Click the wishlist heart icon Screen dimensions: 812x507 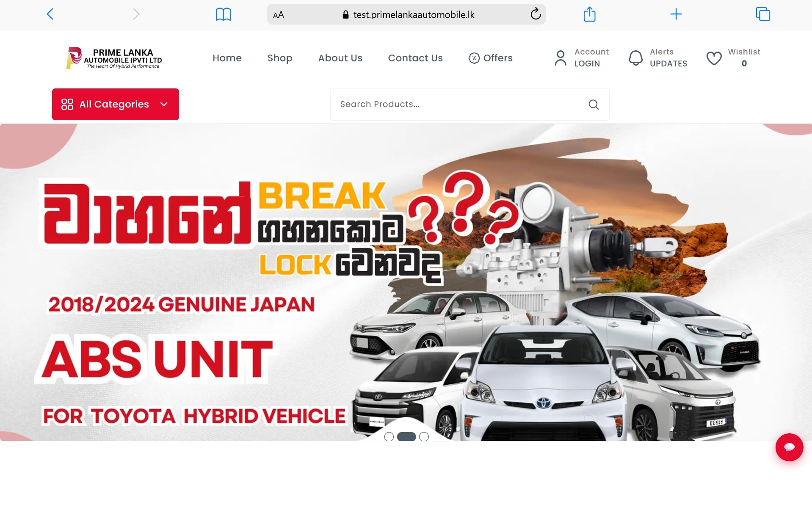coord(714,58)
